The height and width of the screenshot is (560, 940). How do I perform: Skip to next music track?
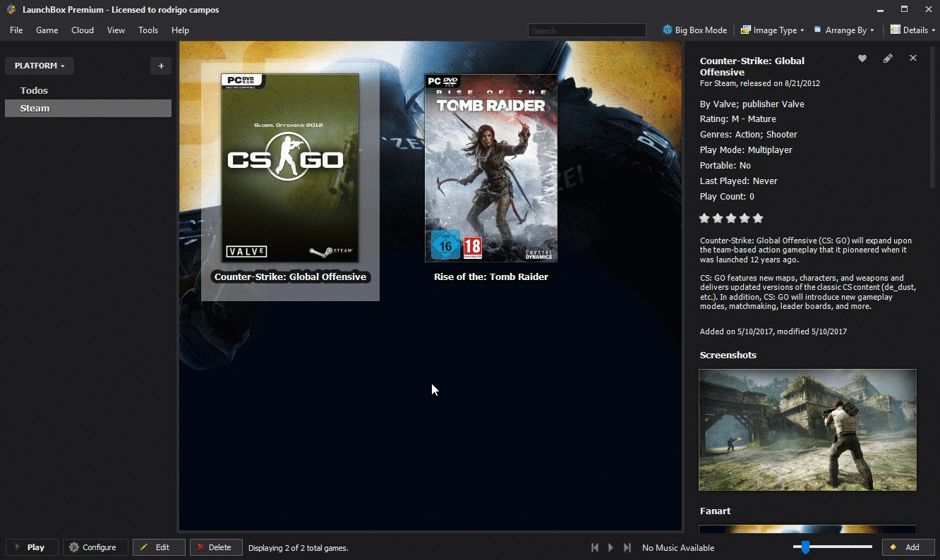tap(627, 547)
